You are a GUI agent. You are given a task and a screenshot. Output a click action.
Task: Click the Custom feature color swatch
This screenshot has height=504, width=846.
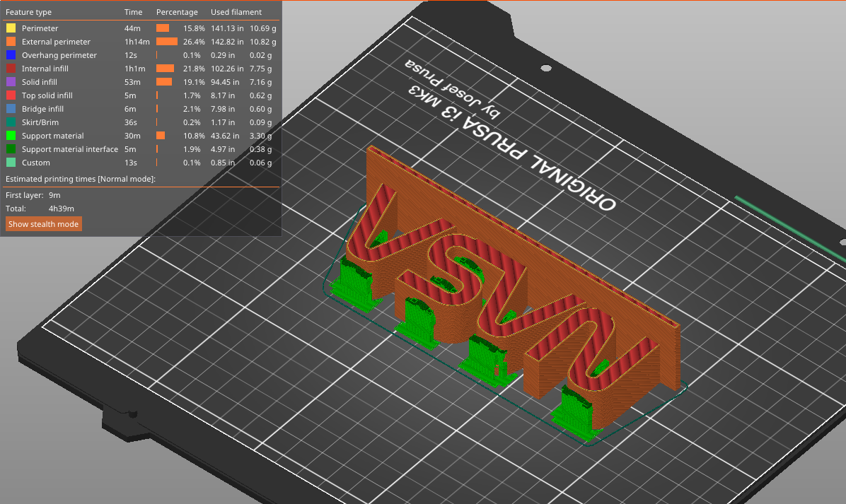pos(11,163)
